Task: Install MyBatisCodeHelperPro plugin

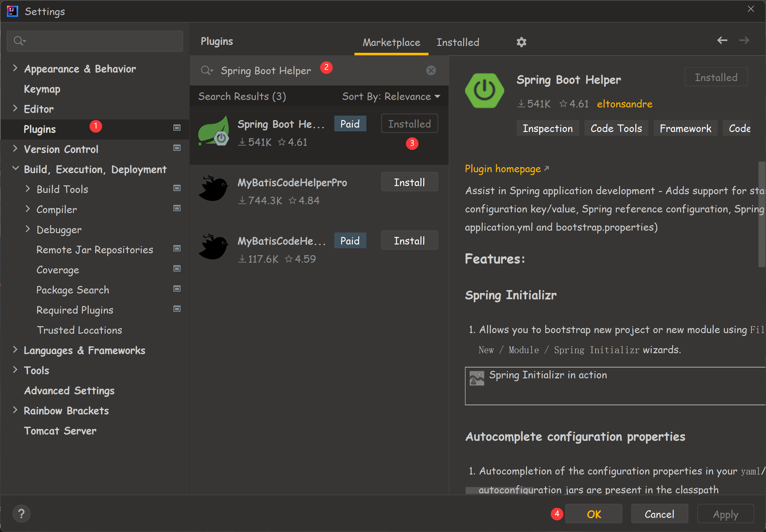Action: 409,182
